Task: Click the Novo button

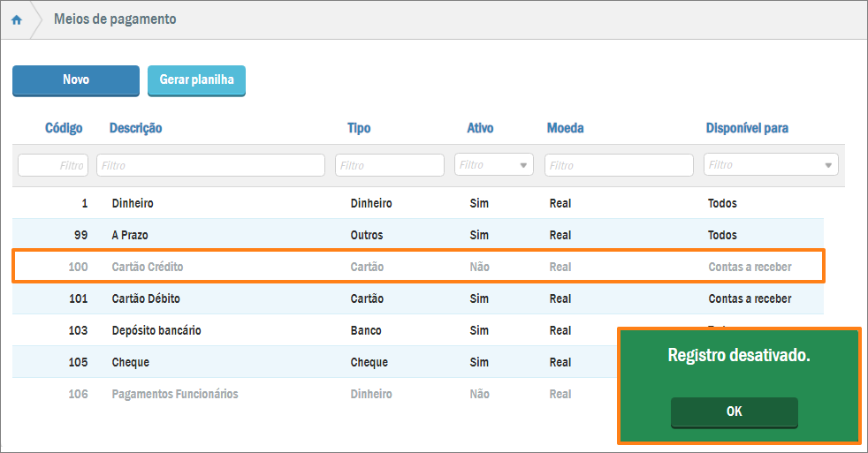Action: click(x=76, y=79)
